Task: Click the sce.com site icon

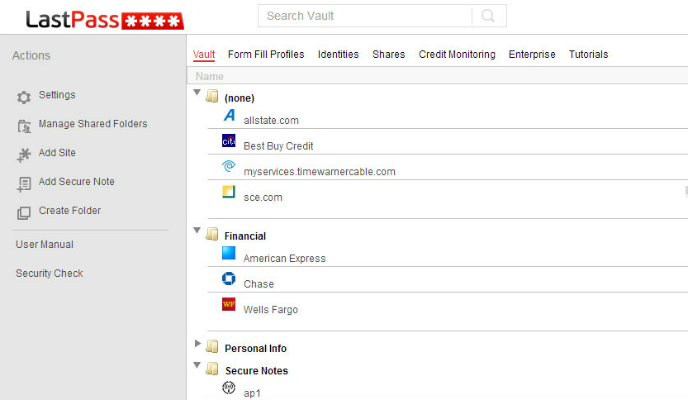Action: pyautogui.click(x=229, y=192)
